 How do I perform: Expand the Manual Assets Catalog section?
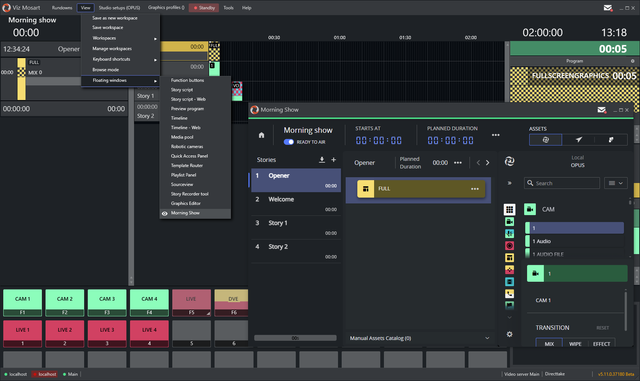487,338
